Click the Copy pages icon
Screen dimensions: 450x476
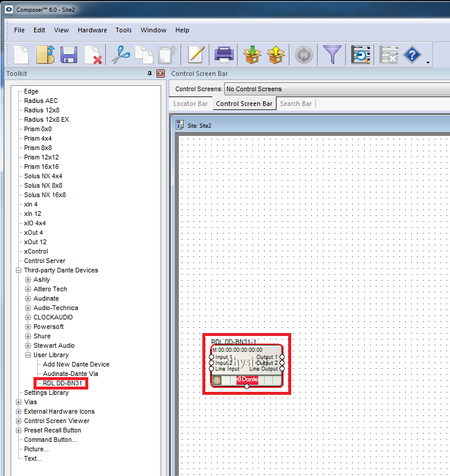[144, 55]
